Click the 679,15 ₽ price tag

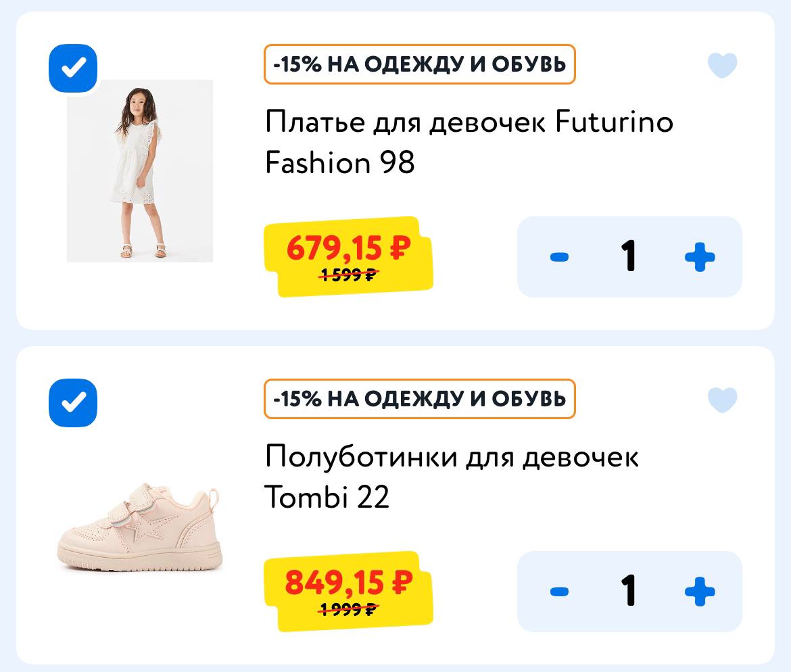pyautogui.click(x=348, y=248)
